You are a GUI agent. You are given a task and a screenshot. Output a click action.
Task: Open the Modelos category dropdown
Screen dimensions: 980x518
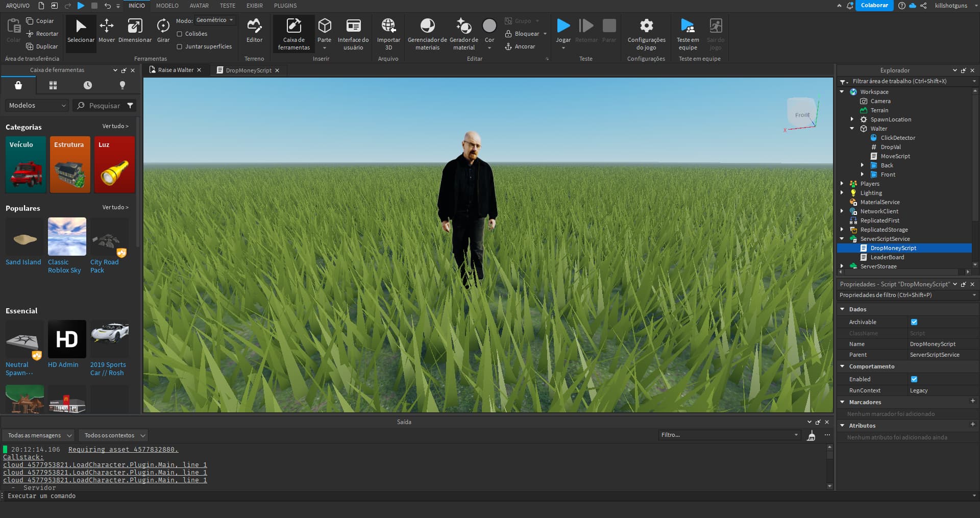(37, 106)
